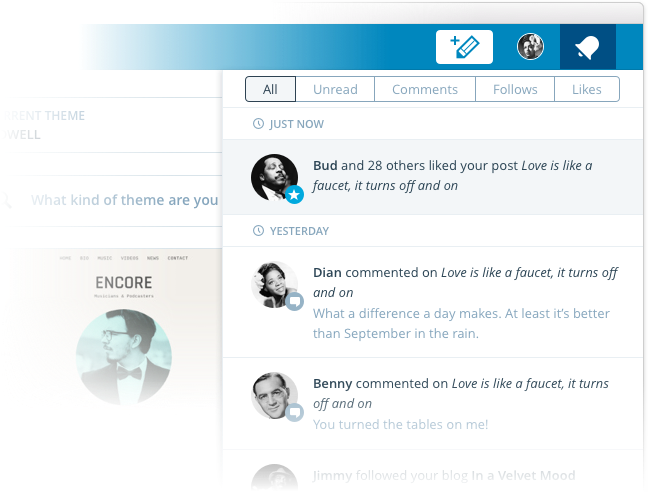Toggle the notifications bell icon

click(587, 47)
